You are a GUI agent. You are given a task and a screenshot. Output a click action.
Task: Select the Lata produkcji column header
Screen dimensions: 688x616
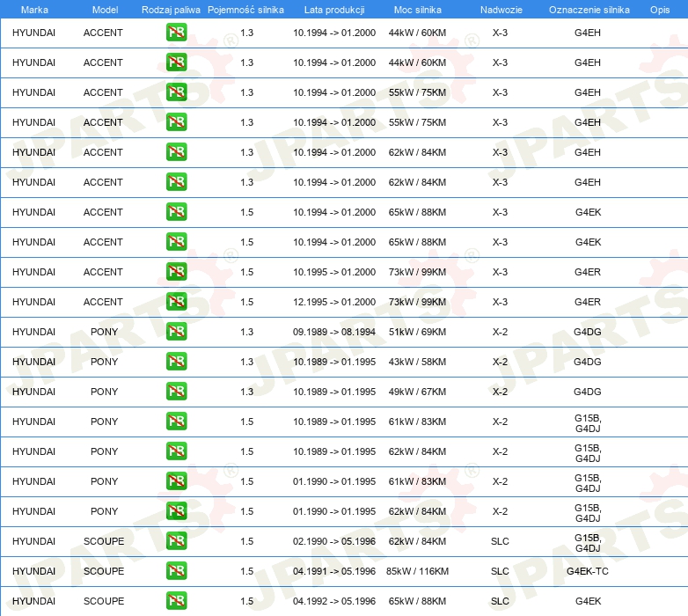point(334,10)
